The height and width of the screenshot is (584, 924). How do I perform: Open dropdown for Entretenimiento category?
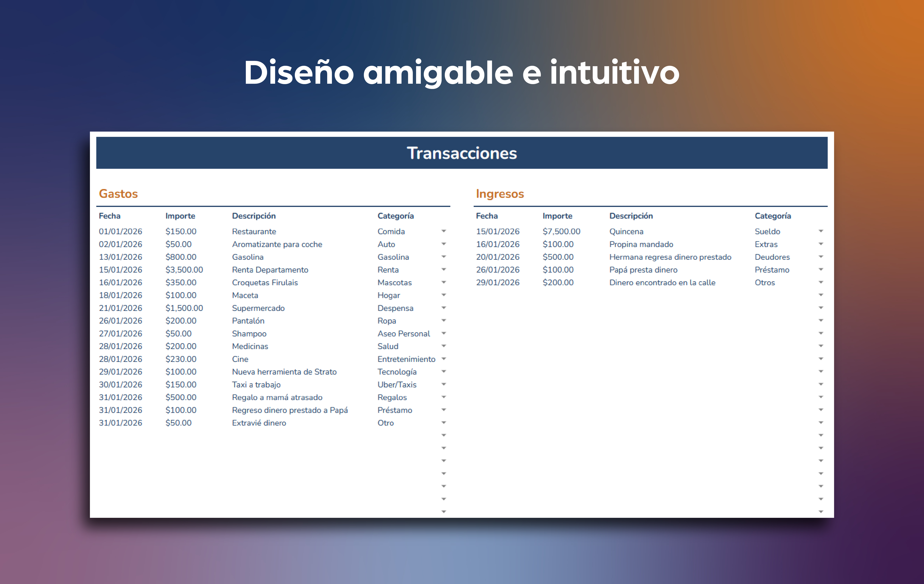[x=444, y=359]
